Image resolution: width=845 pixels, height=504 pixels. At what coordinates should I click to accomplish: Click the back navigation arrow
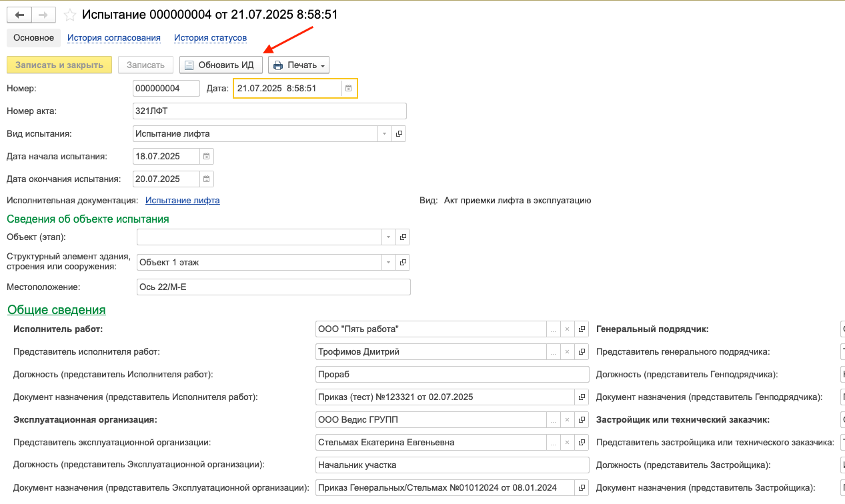click(19, 15)
